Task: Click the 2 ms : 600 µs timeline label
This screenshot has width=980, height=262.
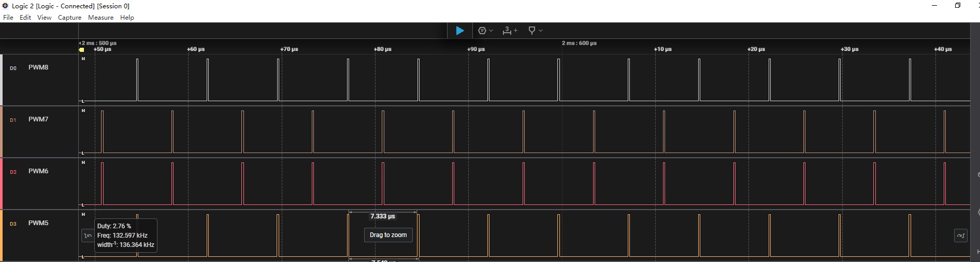Action: click(x=579, y=43)
